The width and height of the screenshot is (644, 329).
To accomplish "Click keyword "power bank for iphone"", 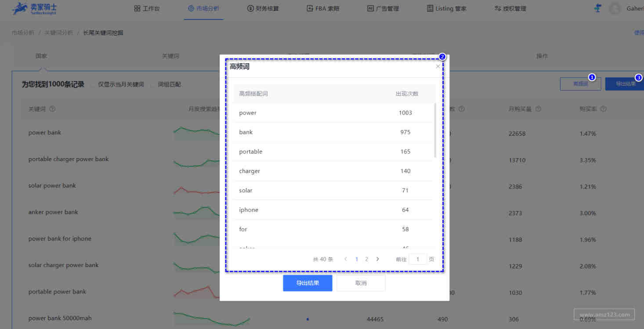I will point(60,239).
